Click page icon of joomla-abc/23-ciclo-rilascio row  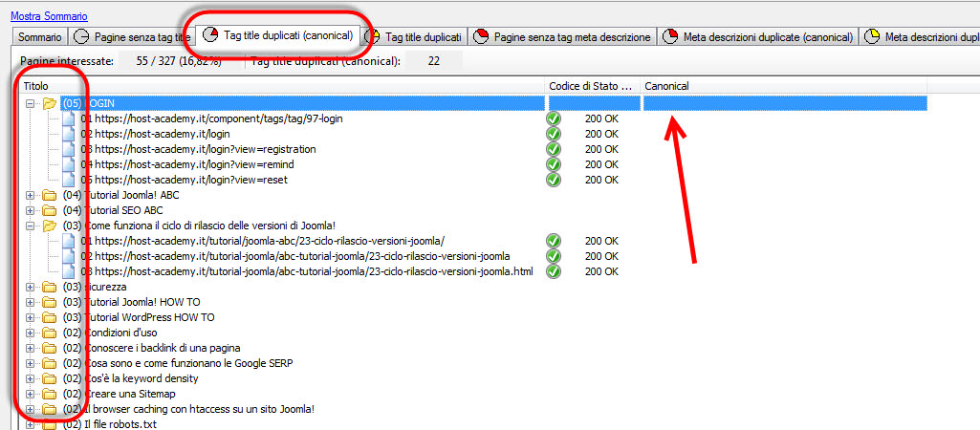tap(69, 241)
